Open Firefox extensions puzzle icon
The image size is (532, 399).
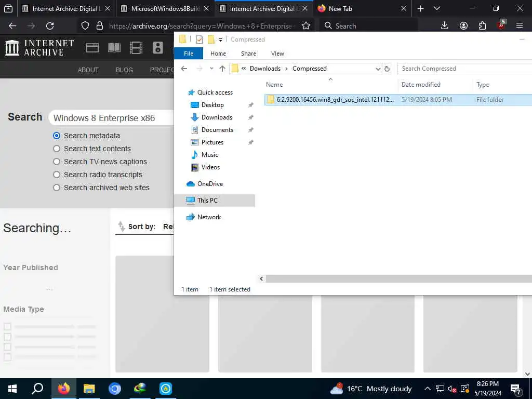[482, 26]
